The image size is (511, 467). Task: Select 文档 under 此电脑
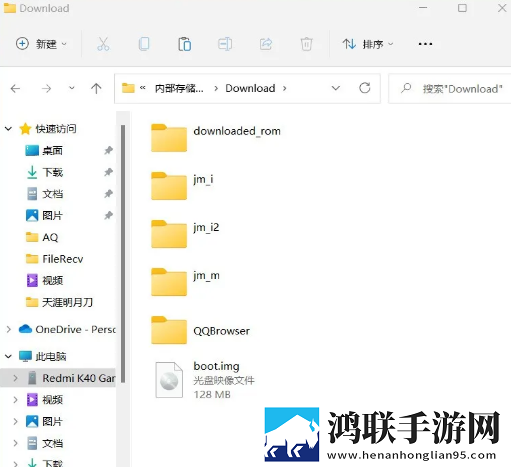pyautogui.click(x=44, y=443)
